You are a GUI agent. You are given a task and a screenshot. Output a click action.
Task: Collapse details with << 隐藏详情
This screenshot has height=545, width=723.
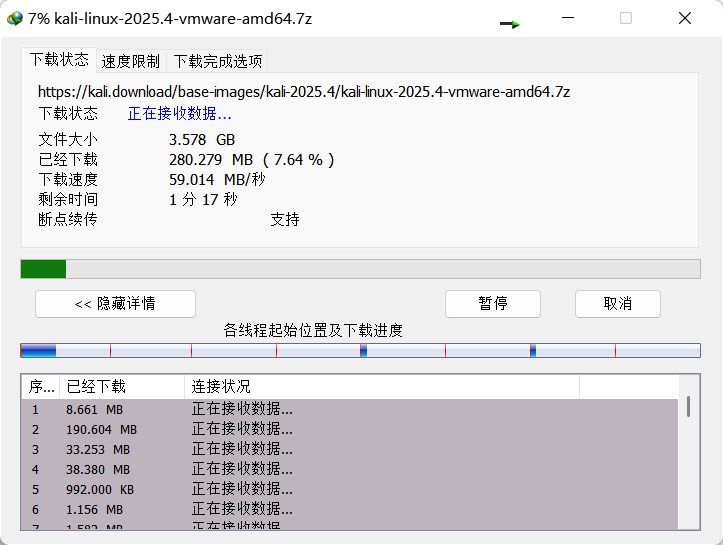pyautogui.click(x=115, y=304)
